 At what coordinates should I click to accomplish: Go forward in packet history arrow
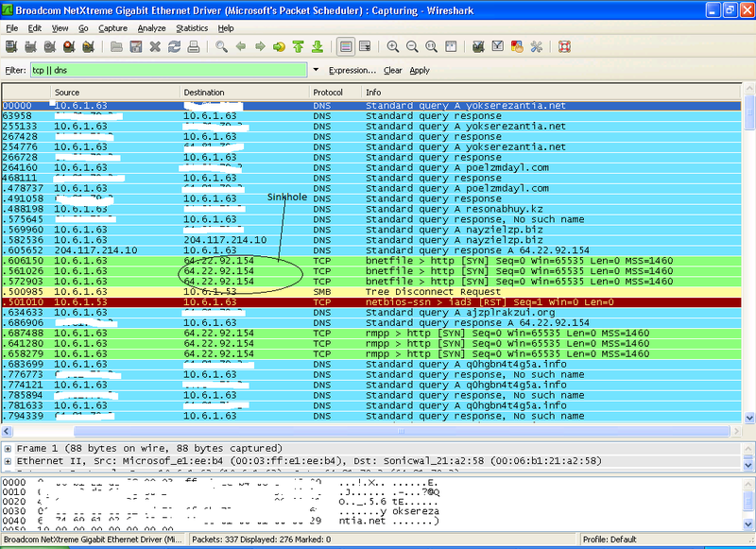260,46
